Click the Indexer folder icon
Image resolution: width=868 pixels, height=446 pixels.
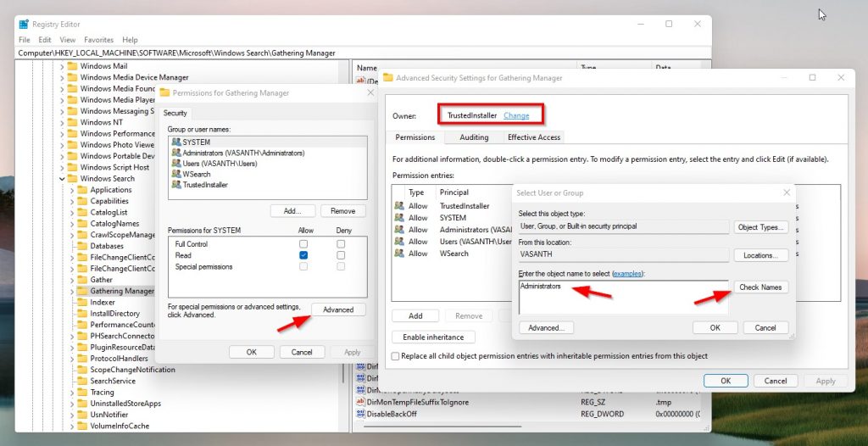point(82,303)
